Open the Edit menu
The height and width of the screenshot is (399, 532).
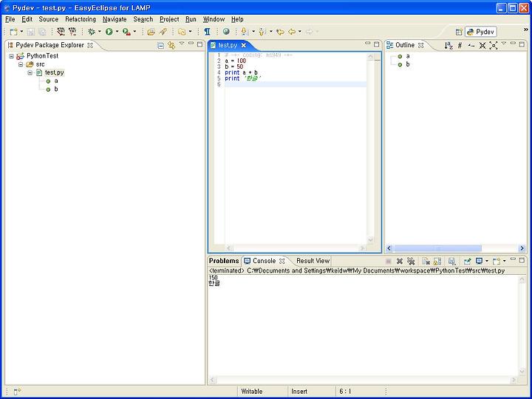(27, 19)
